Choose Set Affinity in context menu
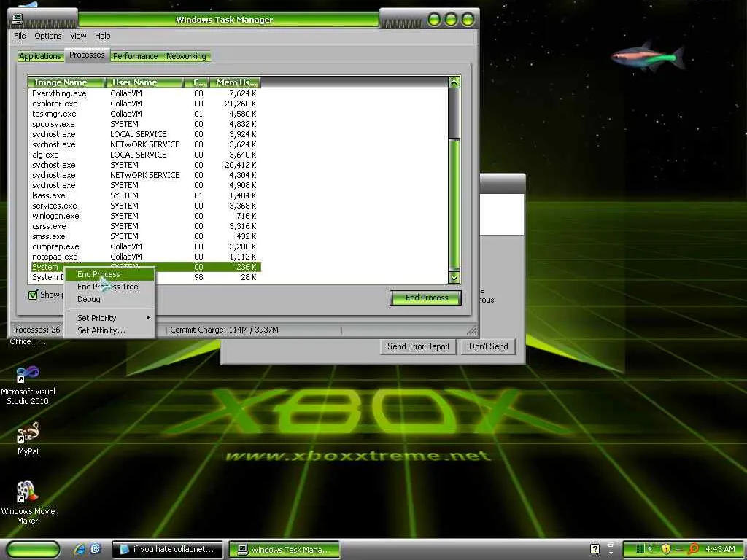 point(109,330)
